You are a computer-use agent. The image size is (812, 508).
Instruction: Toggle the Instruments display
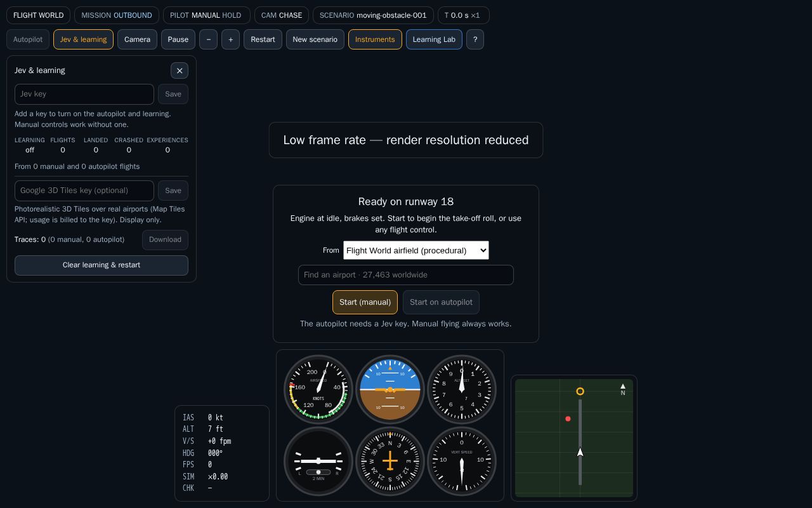[x=375, y=39]
